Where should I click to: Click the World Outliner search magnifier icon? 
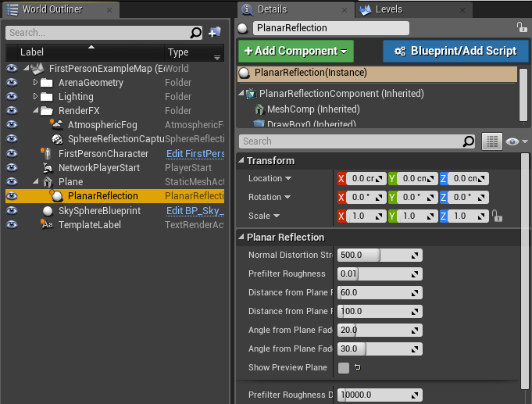196,33
